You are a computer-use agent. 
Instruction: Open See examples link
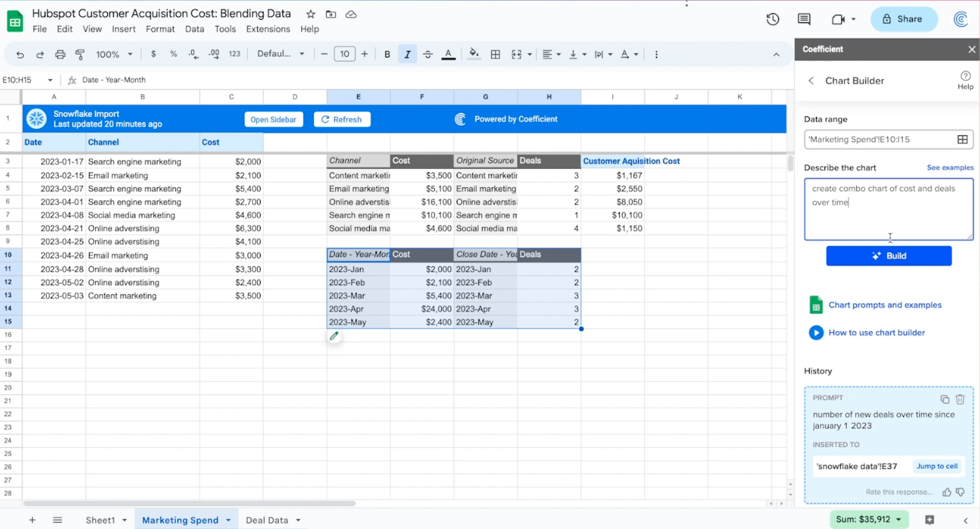950,167
